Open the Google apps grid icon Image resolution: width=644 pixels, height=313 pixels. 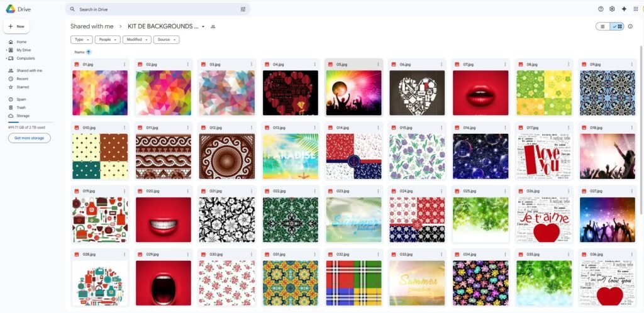(636, 9)
